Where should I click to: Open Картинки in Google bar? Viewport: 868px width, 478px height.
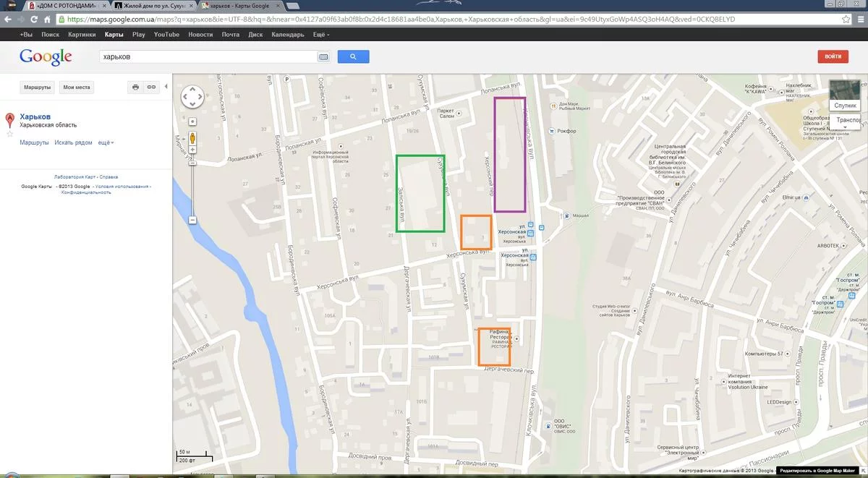click(x=82, y=35)
